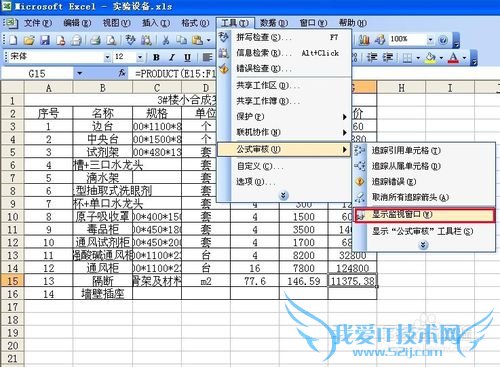The image size is (500, 367).
Task: Open the 数据 menu
Action: click(x=274, y=23)
